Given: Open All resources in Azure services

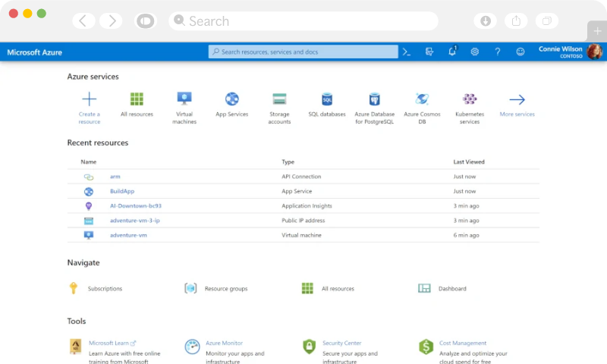Looking at the screenshot, I should (137, 99).
